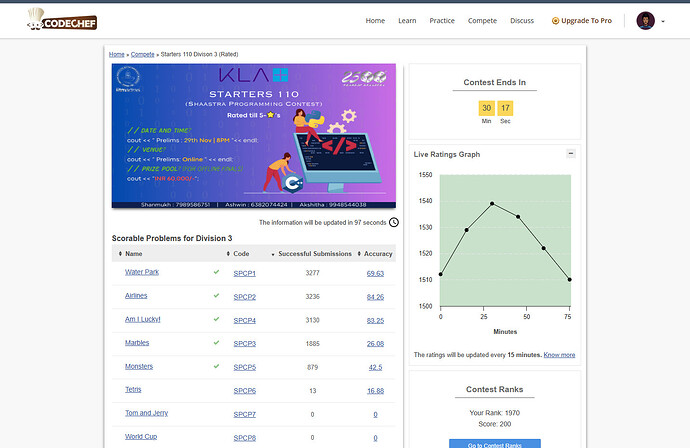Sort problems by Accuracy column
Image resolution: width=690 pixels, height=448 pixels.
[x=375, y=253]
